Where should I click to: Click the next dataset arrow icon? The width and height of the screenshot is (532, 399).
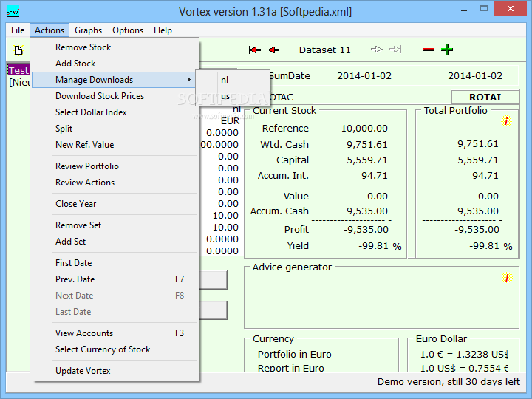pyautogui.click(x=377, y=50)
